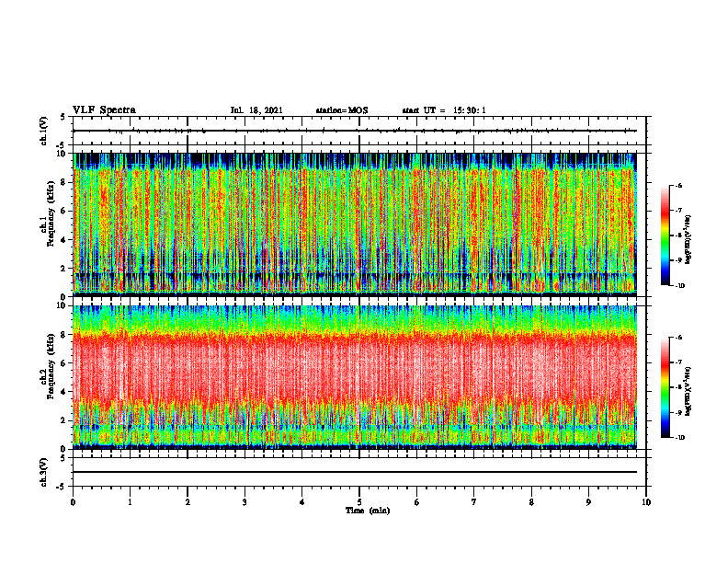Click the "ch.3(V)" waveform axis label

tap(44, 472)
